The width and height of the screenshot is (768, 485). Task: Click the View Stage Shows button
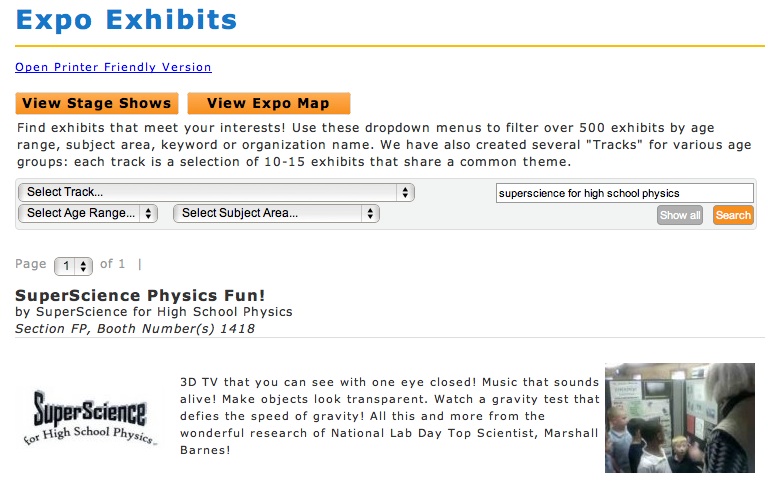coord(96,103)
